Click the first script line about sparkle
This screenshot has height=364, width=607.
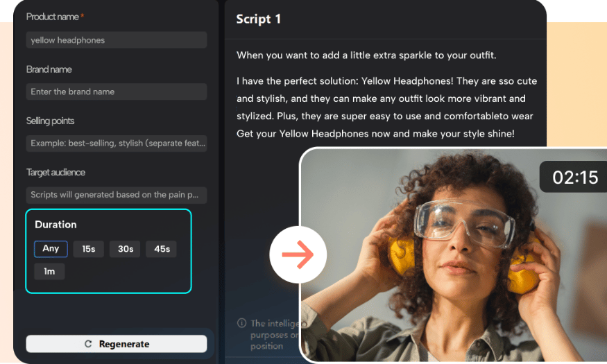[x=366, y=55]
